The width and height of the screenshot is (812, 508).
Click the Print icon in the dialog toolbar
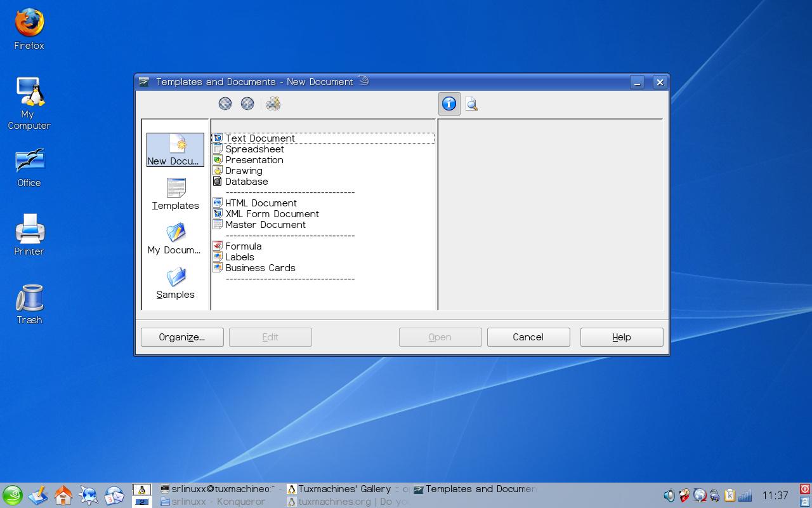click(273, 104)
